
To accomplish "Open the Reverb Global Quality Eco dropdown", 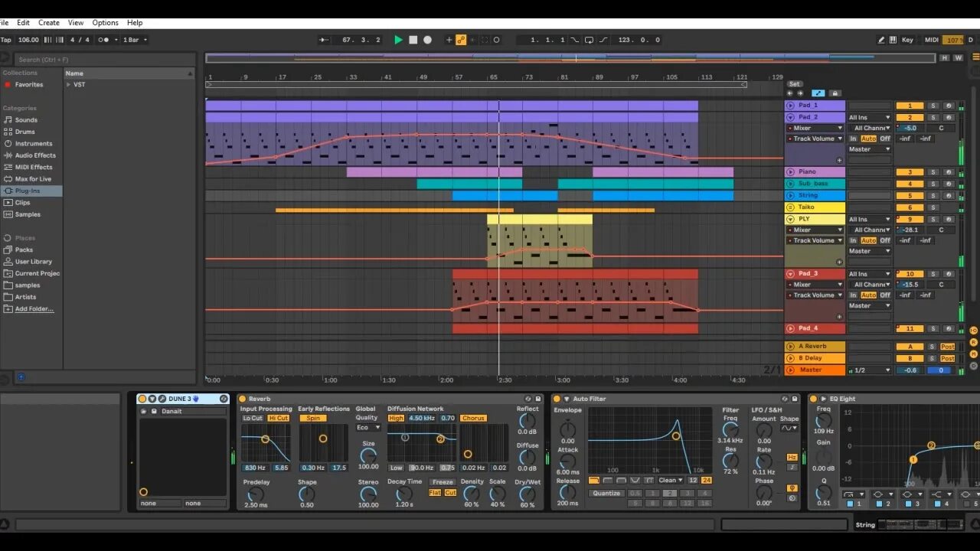I will [x=368, y=428].
